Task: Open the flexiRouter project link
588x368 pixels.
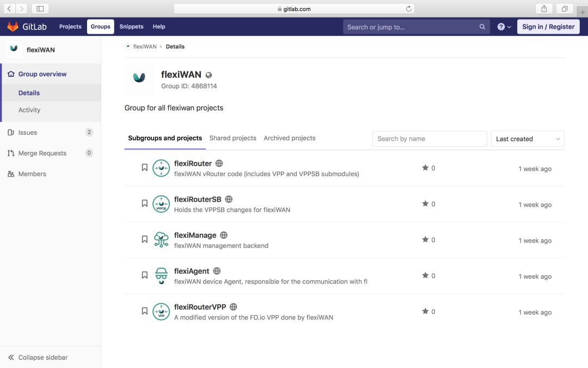Action: point(193,164)
